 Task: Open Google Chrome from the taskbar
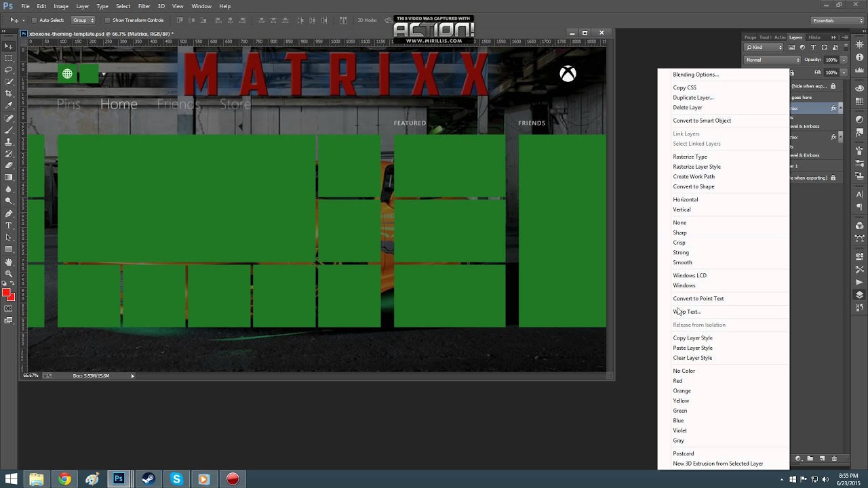pyautogui.click(x=64, y=479)
